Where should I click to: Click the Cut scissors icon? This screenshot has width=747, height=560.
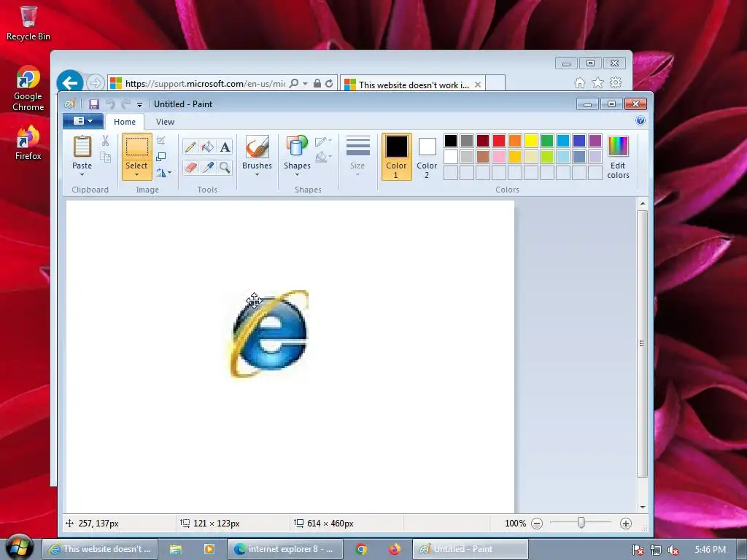pyautogui.click(x=105, y=141)
